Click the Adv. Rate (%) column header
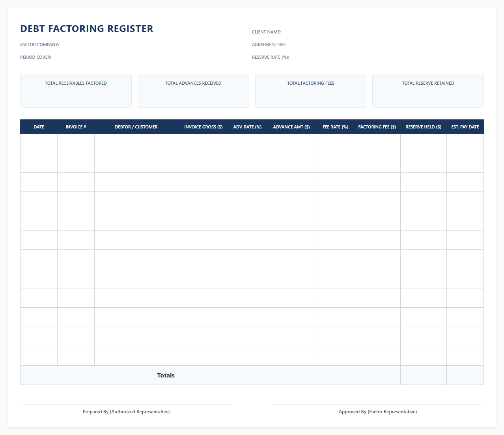The width and height of the screenshot is (504, 435). [x=247, y=127]
